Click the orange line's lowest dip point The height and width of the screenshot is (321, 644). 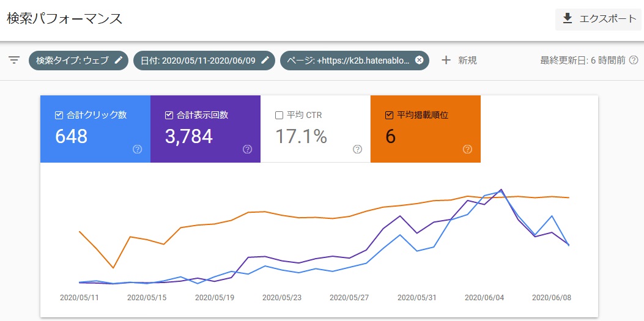[113, 268]
